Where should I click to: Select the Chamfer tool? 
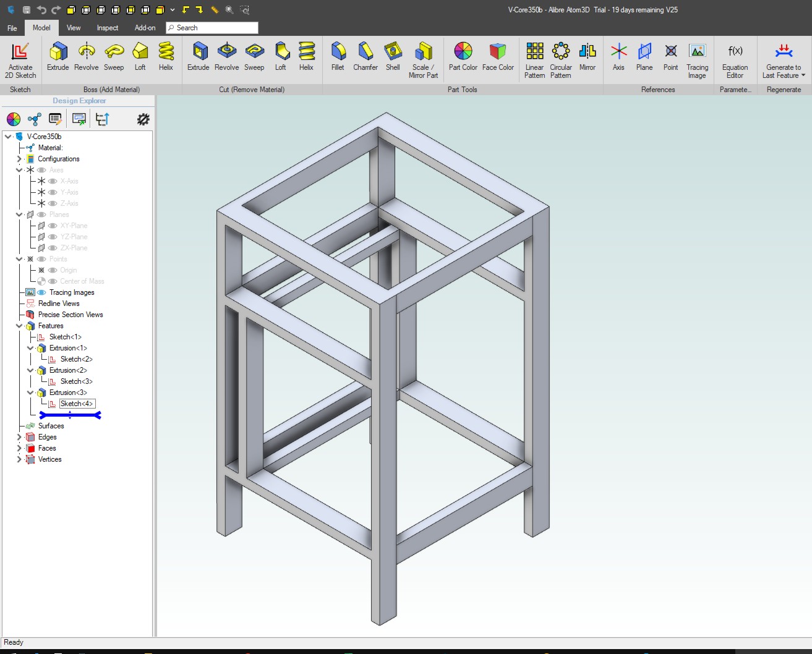[x=365, y=57]
